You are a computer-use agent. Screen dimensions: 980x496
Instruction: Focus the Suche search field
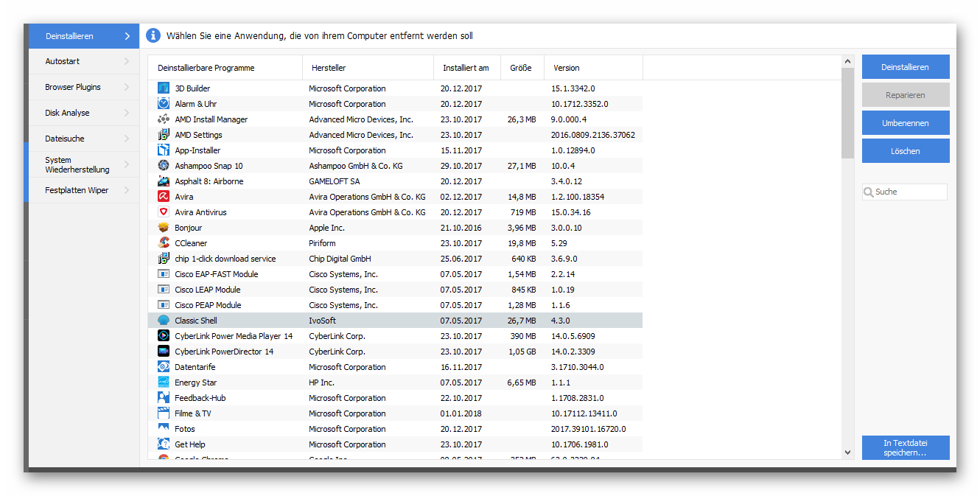coord(905,192)
